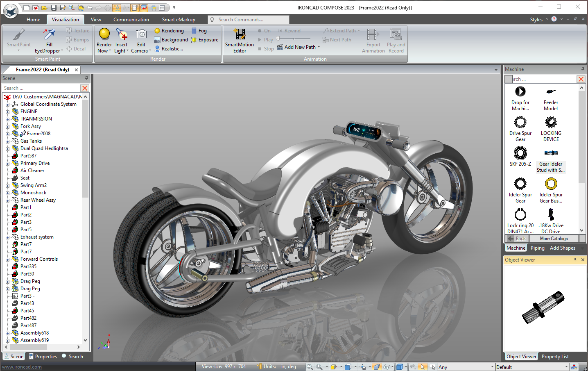This screenshot has width=588, height=371.
Task: Switch to the Communication ribbon tab
Action: 131,19
